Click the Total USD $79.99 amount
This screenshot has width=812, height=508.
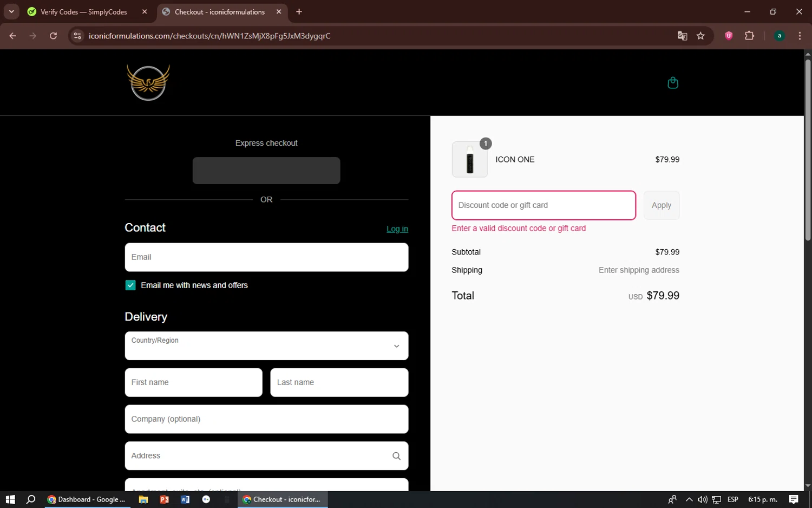(x=654, y=296)
